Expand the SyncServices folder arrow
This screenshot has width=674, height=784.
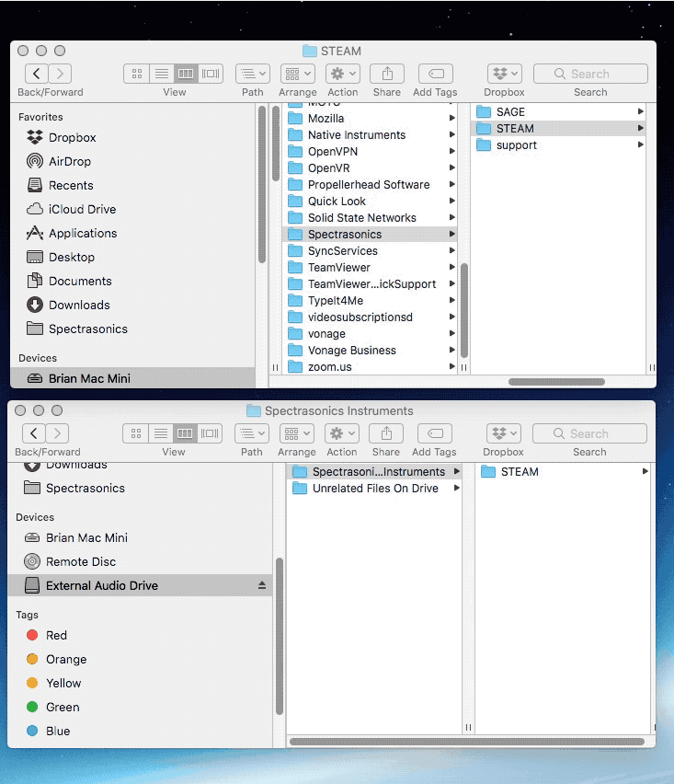click(x=452, y=250)
